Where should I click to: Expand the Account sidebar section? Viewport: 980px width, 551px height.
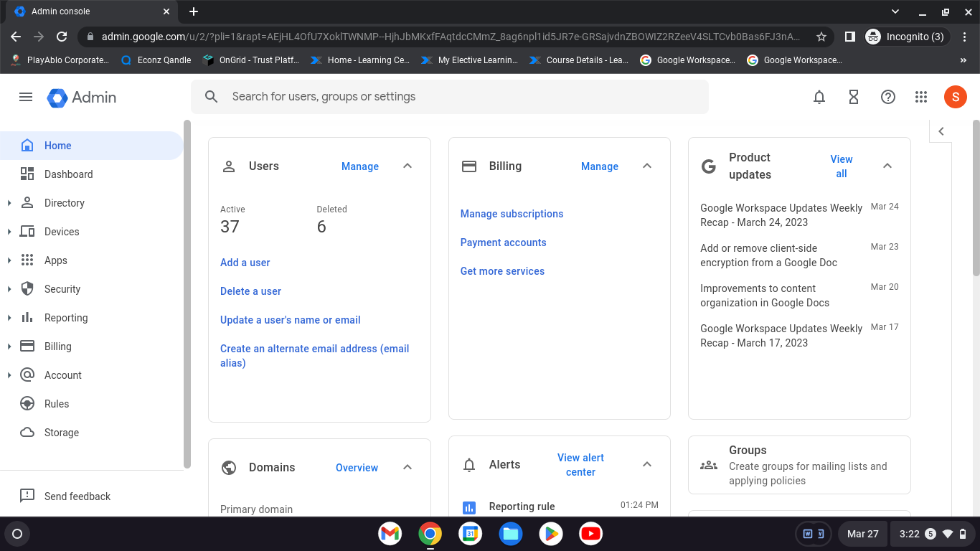(9, 375)
